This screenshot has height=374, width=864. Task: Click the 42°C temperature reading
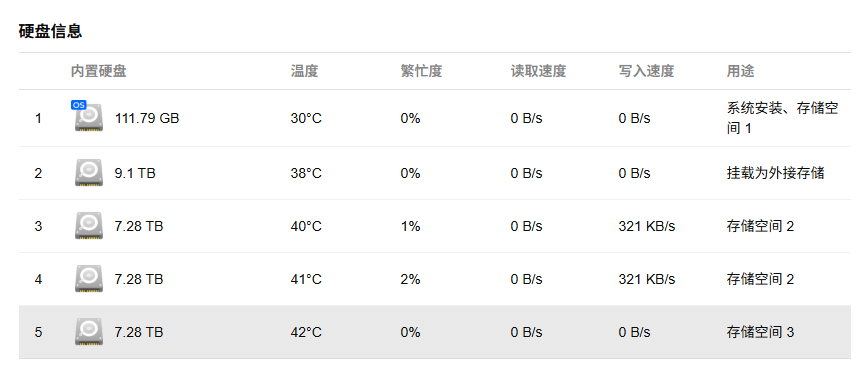pos(306,332)
